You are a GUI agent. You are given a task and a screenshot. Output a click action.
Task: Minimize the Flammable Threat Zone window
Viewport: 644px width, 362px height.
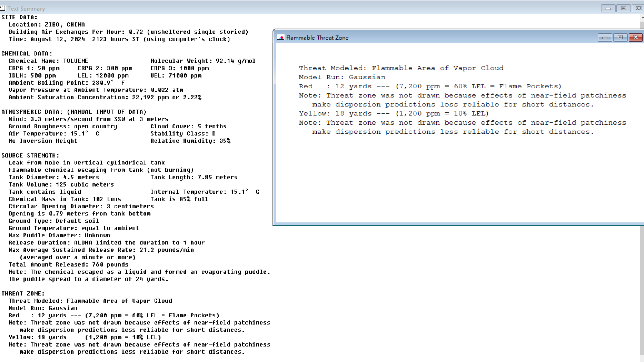(605, 38)
